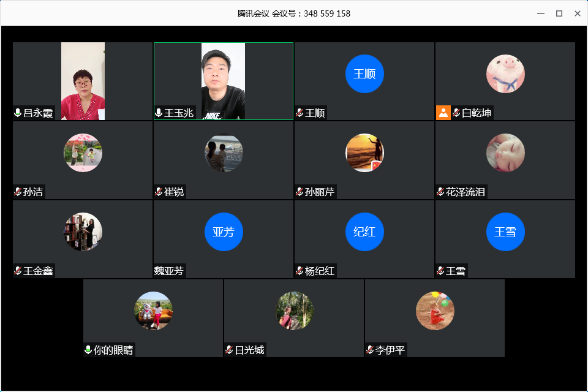Click the name label 孙丽芹
The image size is (588, 392).
coord(320,192)
